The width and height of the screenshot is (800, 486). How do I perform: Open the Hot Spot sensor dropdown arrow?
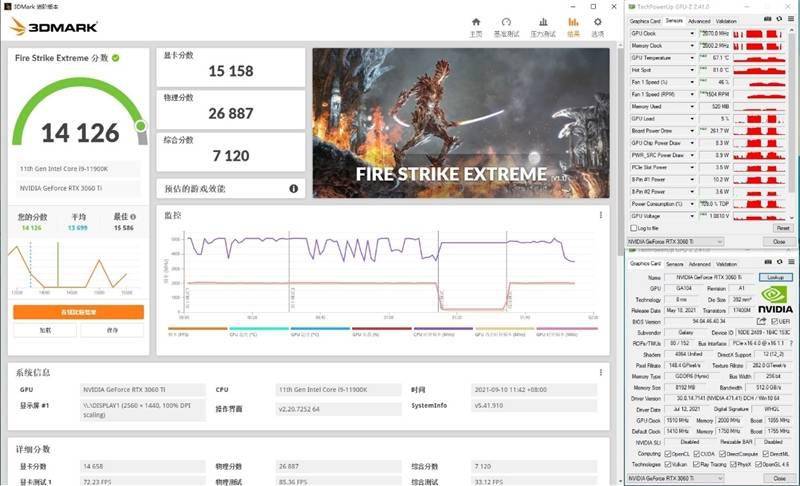[692, 70]
